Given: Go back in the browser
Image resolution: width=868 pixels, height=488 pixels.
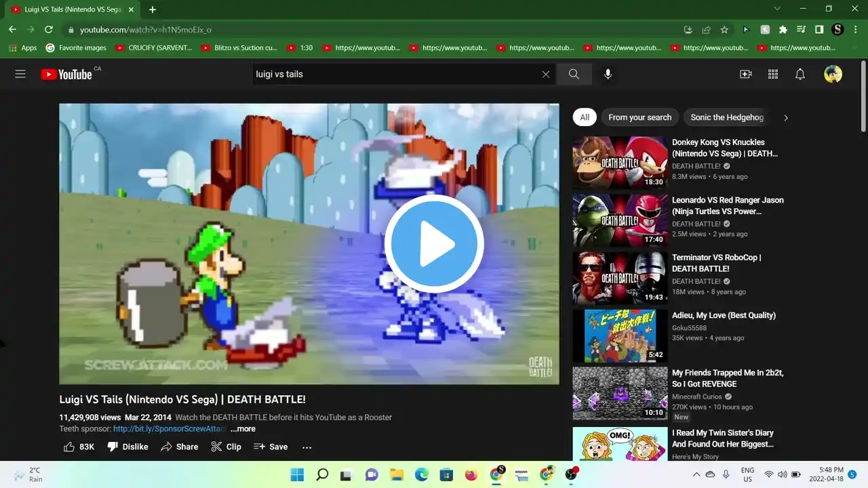Looking at the screenshot, I should click(12, 30).
